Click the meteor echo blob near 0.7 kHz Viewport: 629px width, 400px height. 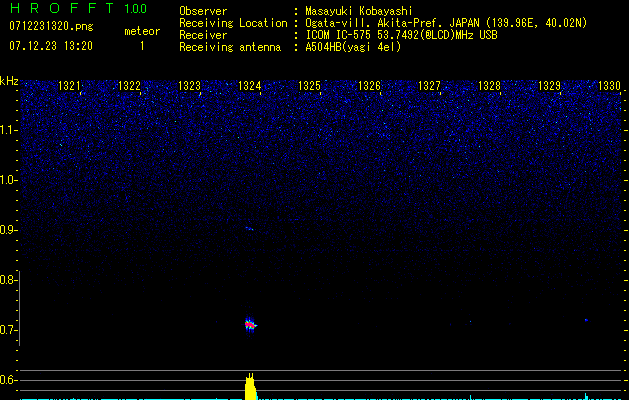(x=251, y=324)
